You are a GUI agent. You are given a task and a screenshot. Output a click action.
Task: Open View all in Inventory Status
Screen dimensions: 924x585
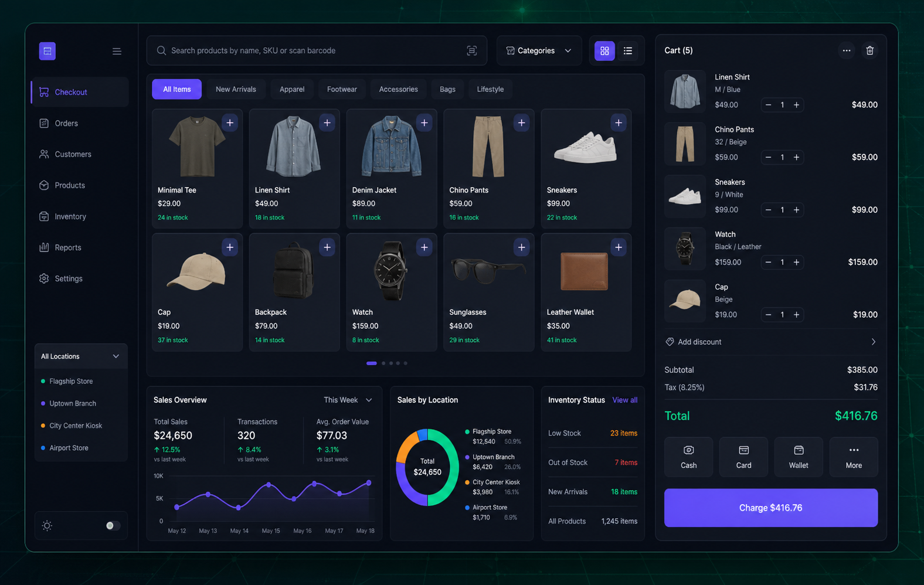[624, 400]
